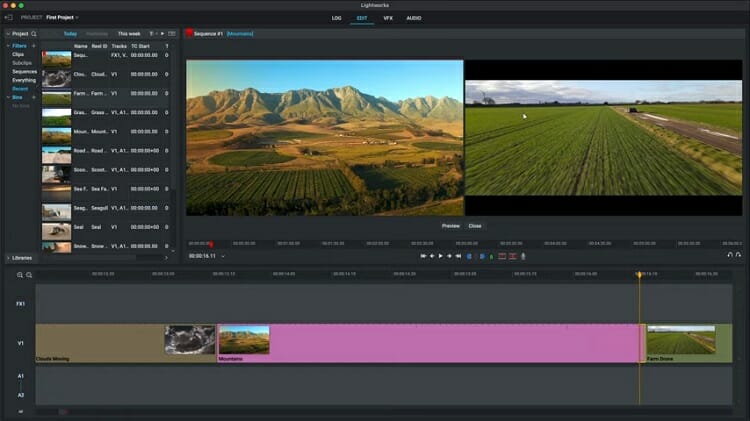Open the timecode 00:00:16.11 dropdown arrow
The image size is (750, 421).
tap(223, 256)
